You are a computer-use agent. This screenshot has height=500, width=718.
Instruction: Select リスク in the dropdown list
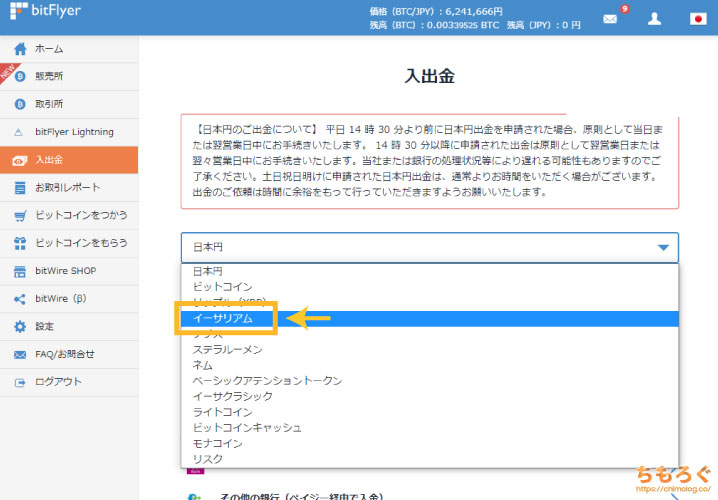430,459
